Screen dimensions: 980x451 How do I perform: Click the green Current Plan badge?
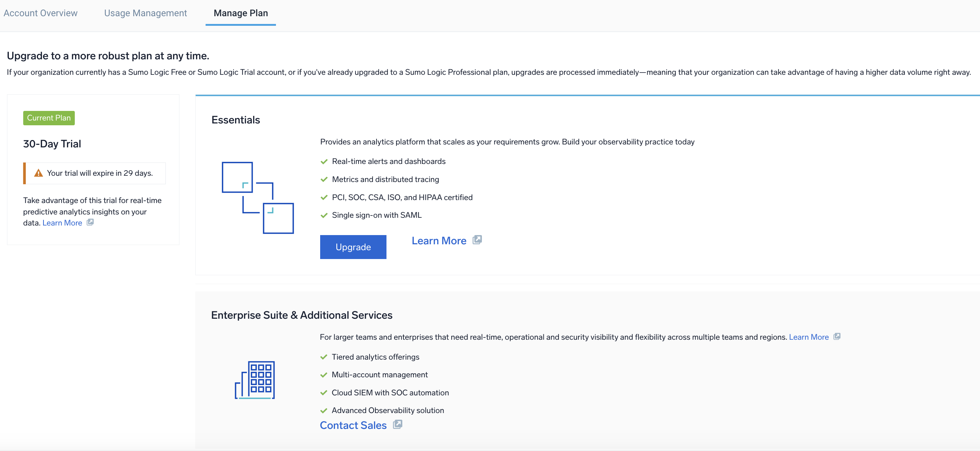(x=49, y=118)
